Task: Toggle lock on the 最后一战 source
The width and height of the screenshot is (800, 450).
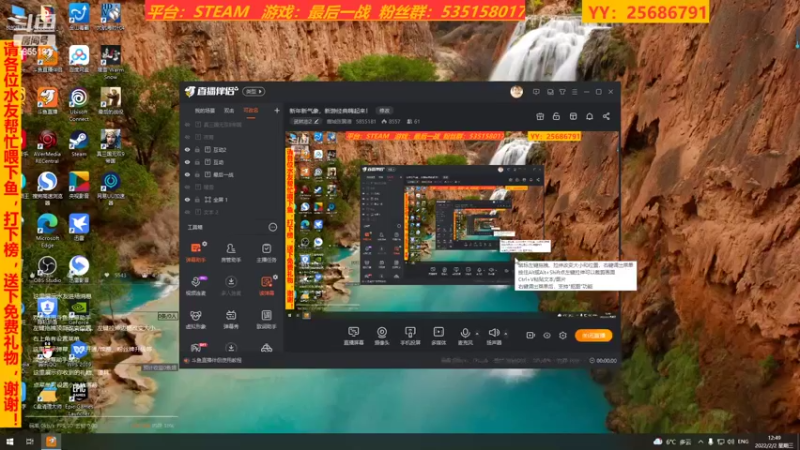Action: coord(197,174)
